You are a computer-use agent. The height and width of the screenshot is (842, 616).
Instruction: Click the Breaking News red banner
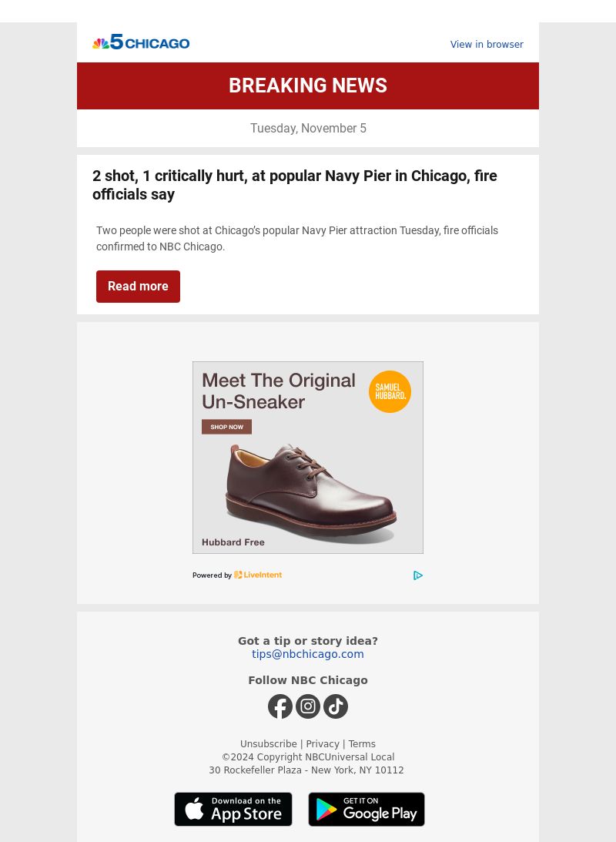point(308,86)
